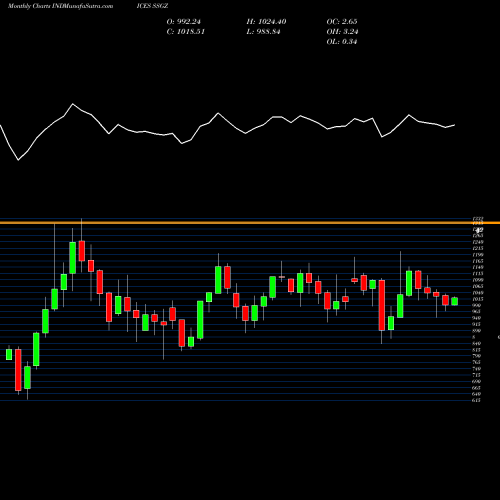Click the 1115 price axis label
Screen dimensions: 500x500
click(477, 274)
